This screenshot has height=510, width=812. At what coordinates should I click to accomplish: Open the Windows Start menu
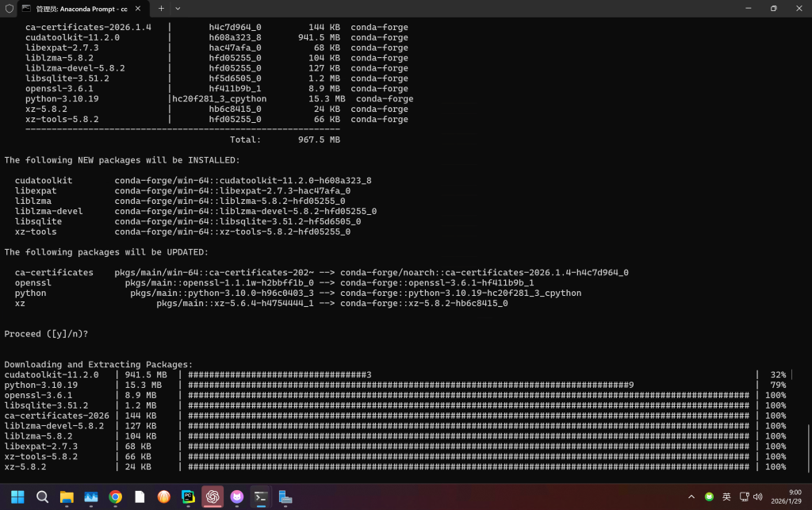click(x=17, y=497)
